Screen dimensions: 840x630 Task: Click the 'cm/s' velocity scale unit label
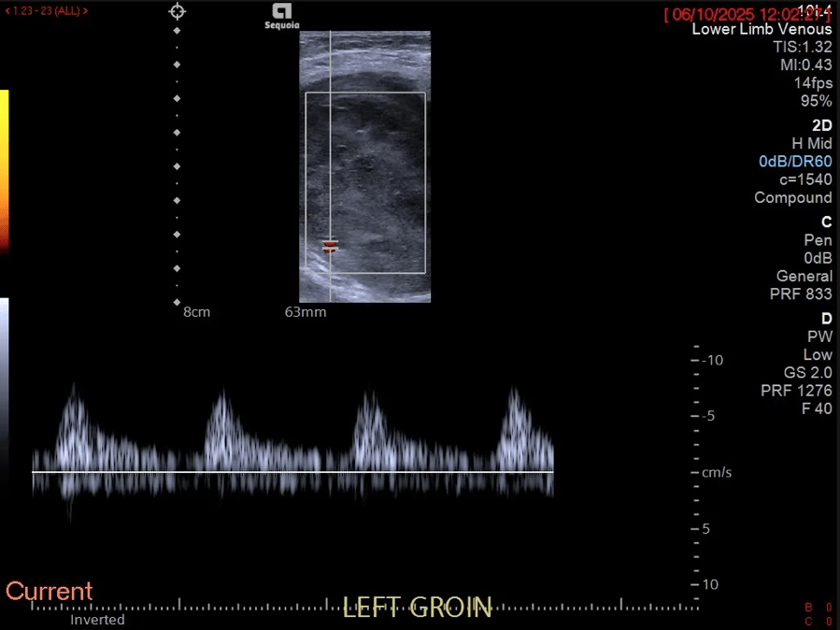point(717,473)
